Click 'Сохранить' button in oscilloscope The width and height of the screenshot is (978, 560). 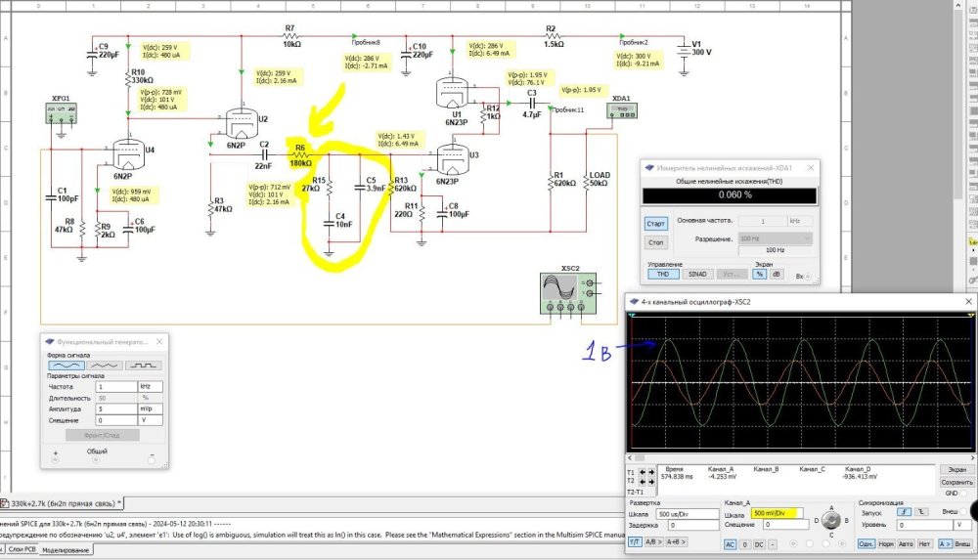tap(956, 482)
